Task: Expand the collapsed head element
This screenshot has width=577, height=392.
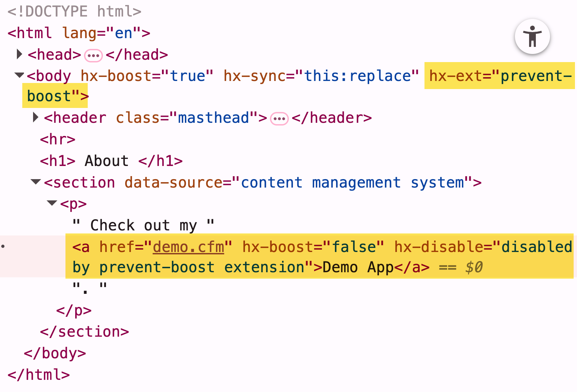Action: coord(19,54)
